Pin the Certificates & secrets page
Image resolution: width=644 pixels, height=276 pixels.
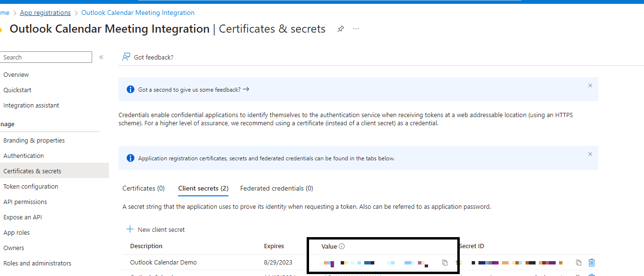point(340,29)
